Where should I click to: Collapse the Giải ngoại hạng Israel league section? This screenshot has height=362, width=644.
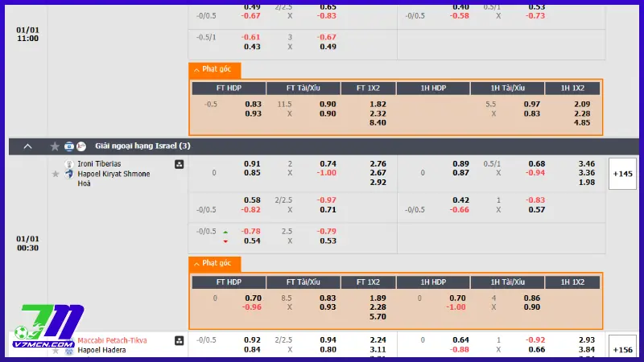click(x=27, y=146)
